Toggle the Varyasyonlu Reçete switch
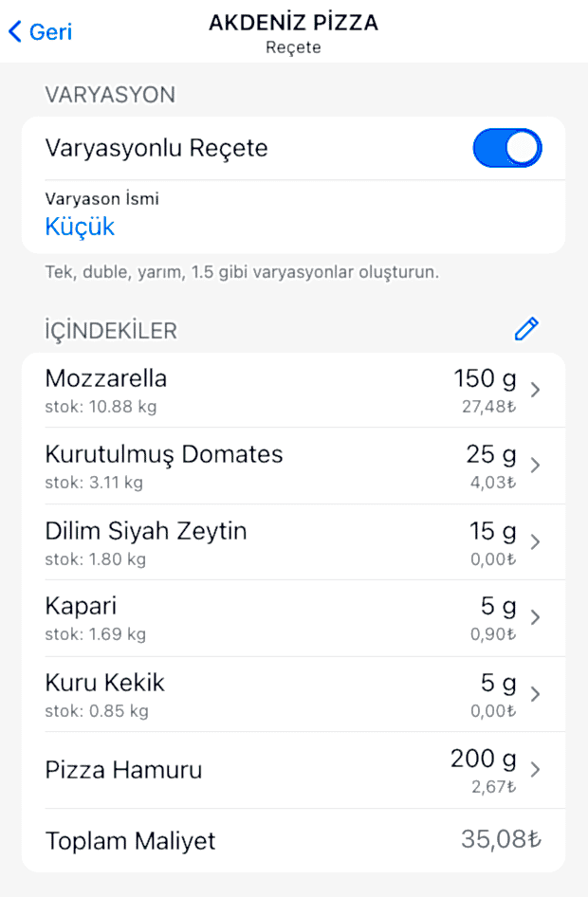Screen dimensions: 588x897 pos(507,148)
